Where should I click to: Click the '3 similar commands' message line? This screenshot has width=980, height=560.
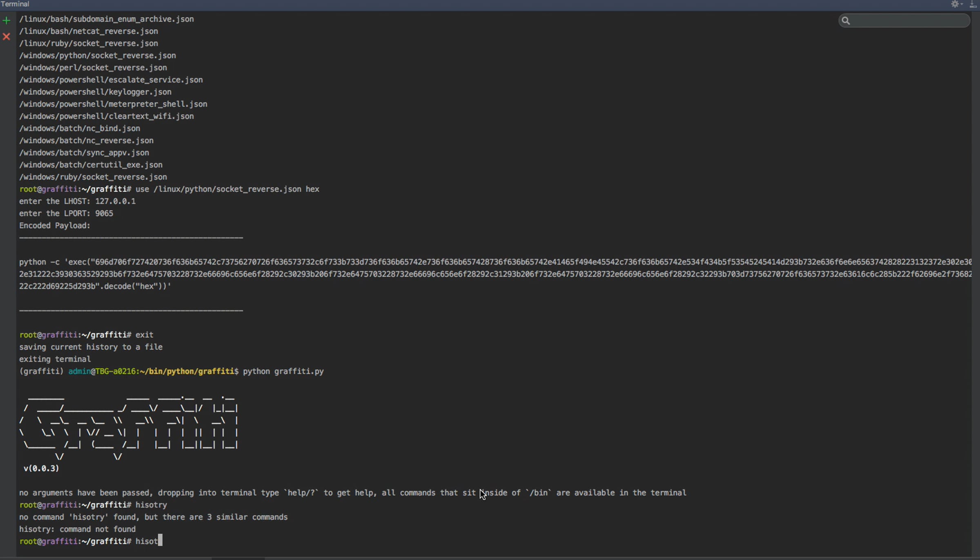154,517
